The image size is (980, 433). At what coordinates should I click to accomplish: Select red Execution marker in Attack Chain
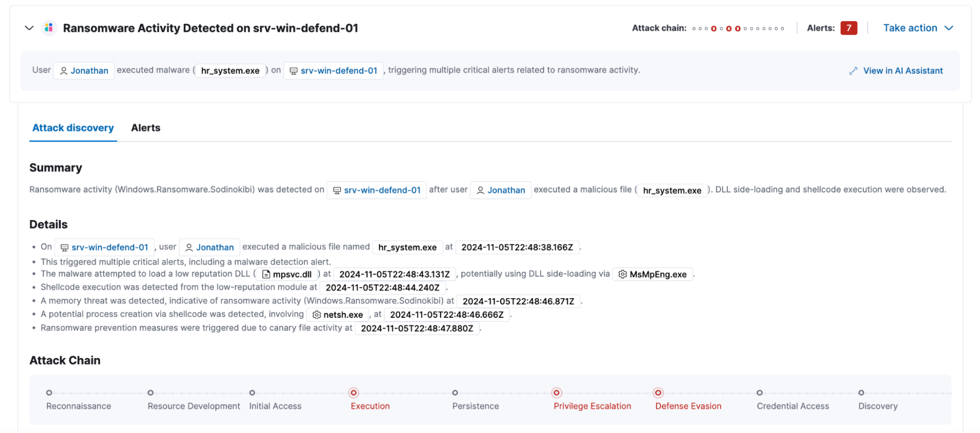[x=353, y=393]
